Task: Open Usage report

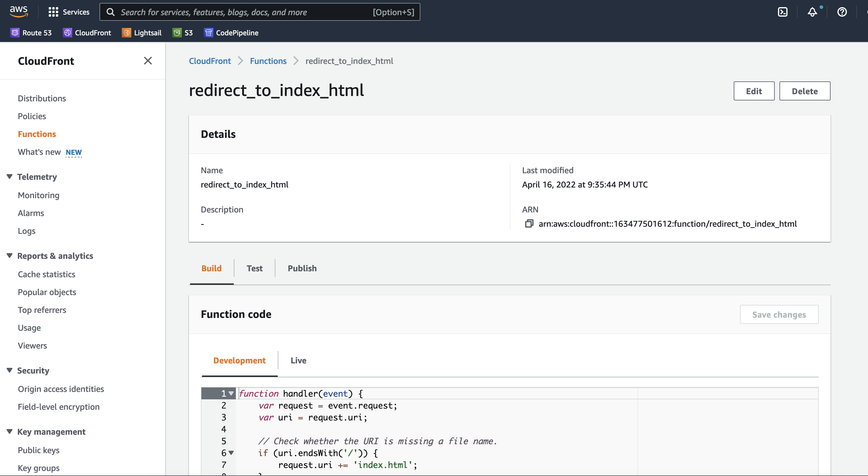Action: click(29, 328)
